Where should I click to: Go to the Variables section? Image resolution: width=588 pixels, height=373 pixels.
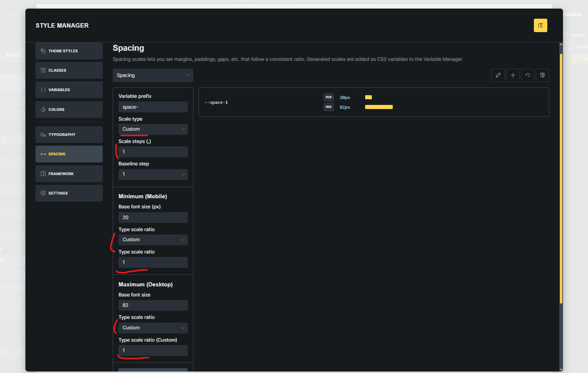tap(69, 90)
